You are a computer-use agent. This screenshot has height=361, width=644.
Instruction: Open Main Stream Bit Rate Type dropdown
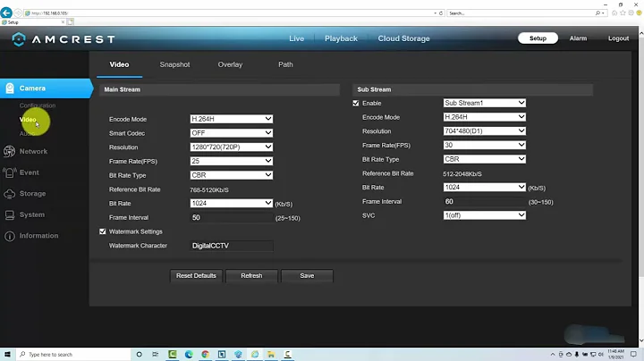click(232, 175)
